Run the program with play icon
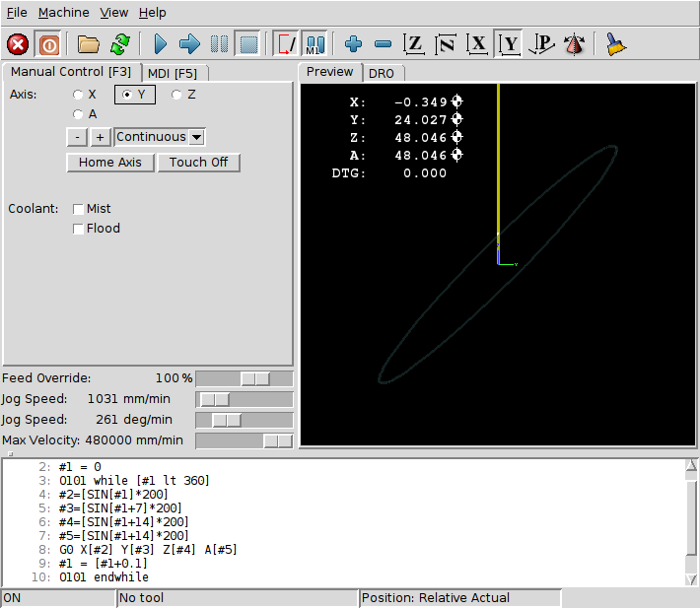The image size is (700, 608). 160,44
